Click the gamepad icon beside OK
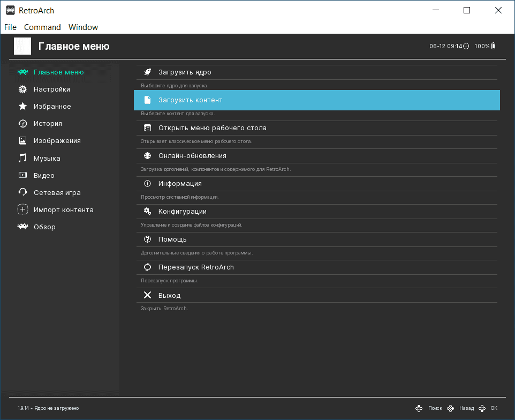 tap(482, 409)
